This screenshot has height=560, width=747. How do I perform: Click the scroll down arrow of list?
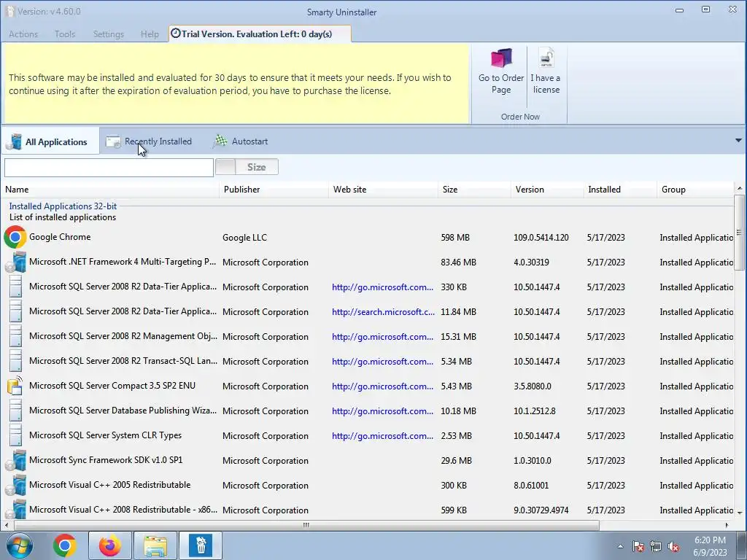tap(740, 513)
